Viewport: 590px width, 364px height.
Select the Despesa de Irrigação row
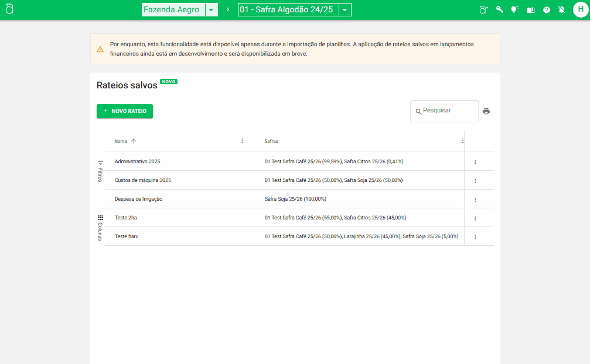[x=138, y=199]
